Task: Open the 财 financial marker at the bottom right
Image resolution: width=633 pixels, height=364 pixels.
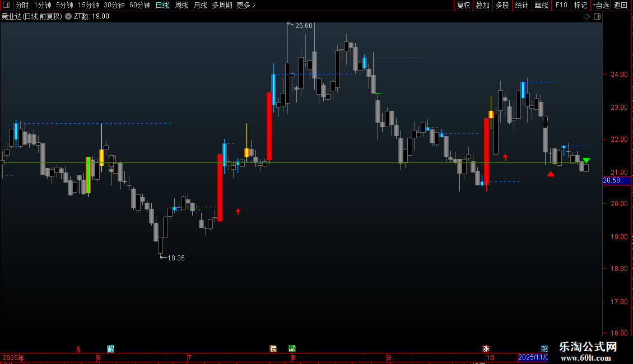Action: 544,349
